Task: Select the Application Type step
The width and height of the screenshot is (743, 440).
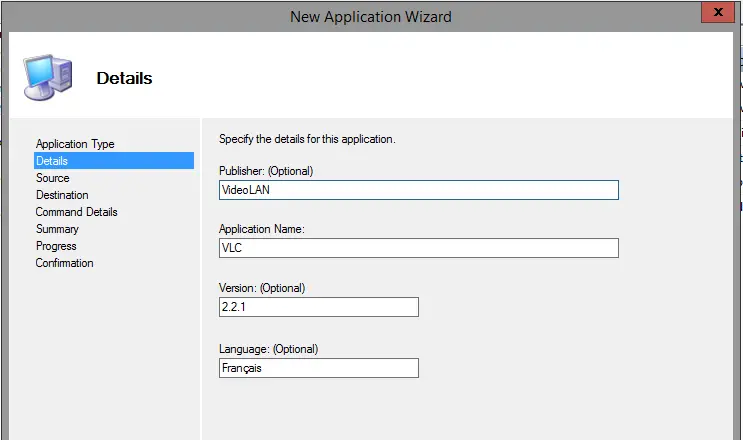Action: click(x=75, y=144)
